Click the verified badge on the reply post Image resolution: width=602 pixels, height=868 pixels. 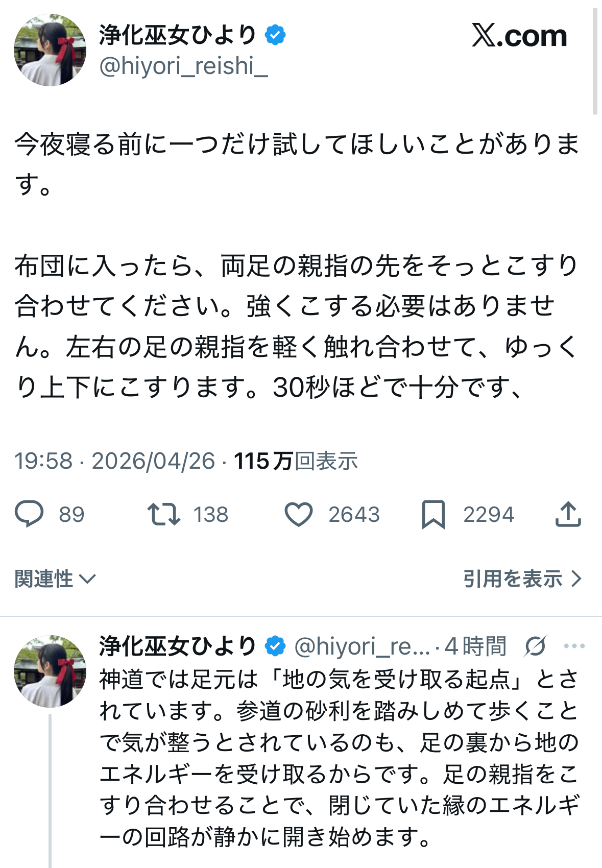pyautogui.click(x=275, y=646)
